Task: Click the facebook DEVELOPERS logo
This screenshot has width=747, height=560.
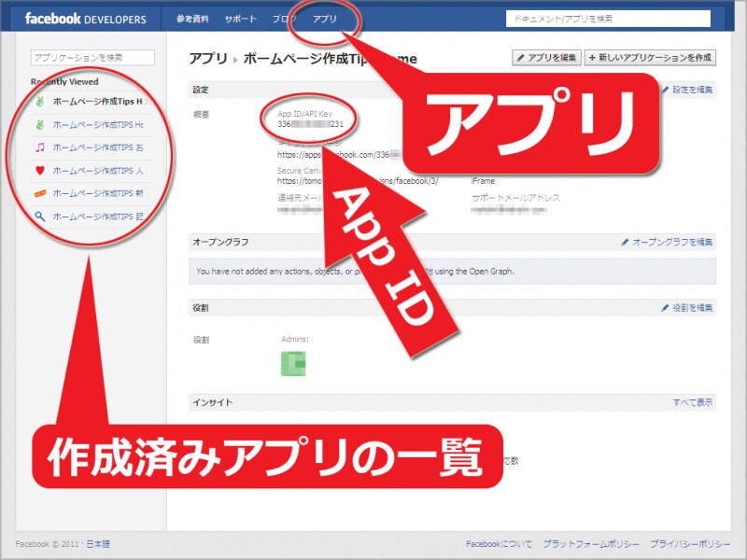Action: click(85, 19)
